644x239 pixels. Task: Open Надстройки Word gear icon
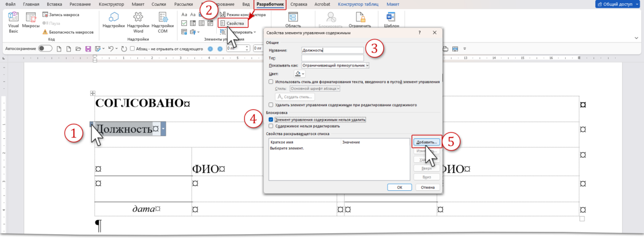(x=138, y=21)
